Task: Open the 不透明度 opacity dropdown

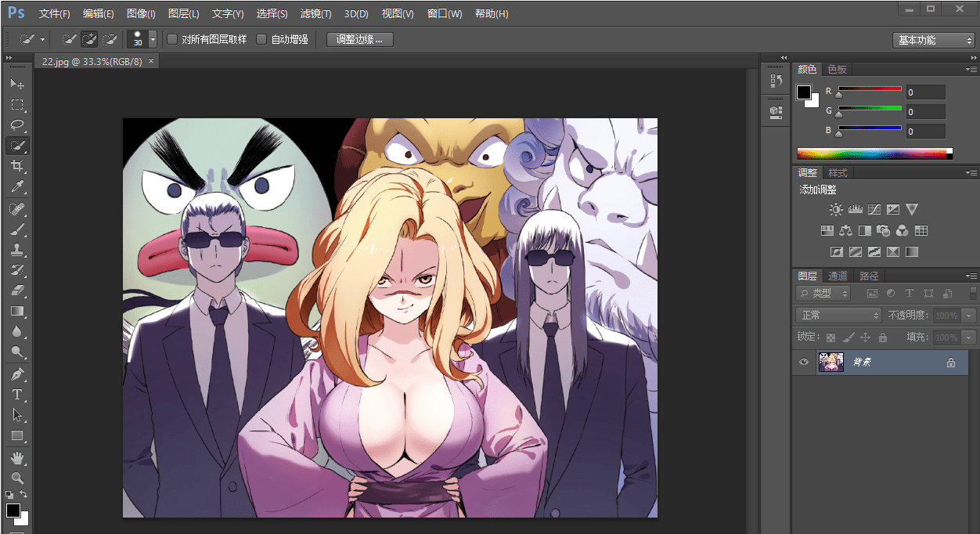Action: pos(968,315)
